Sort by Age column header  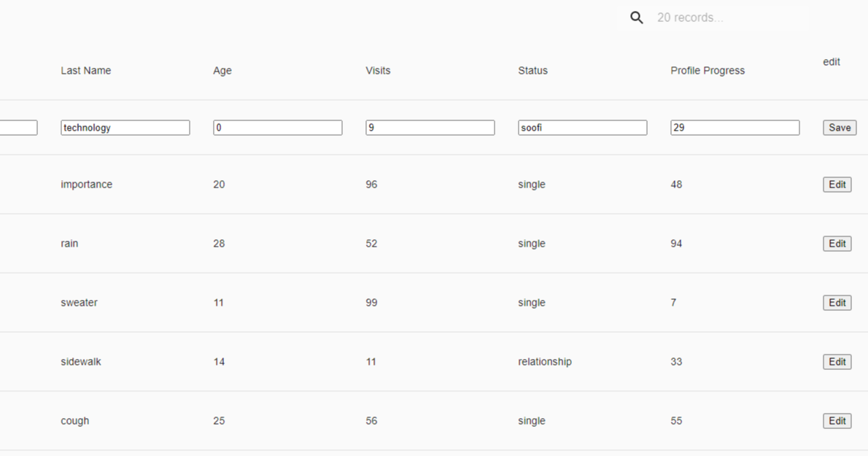222,71
